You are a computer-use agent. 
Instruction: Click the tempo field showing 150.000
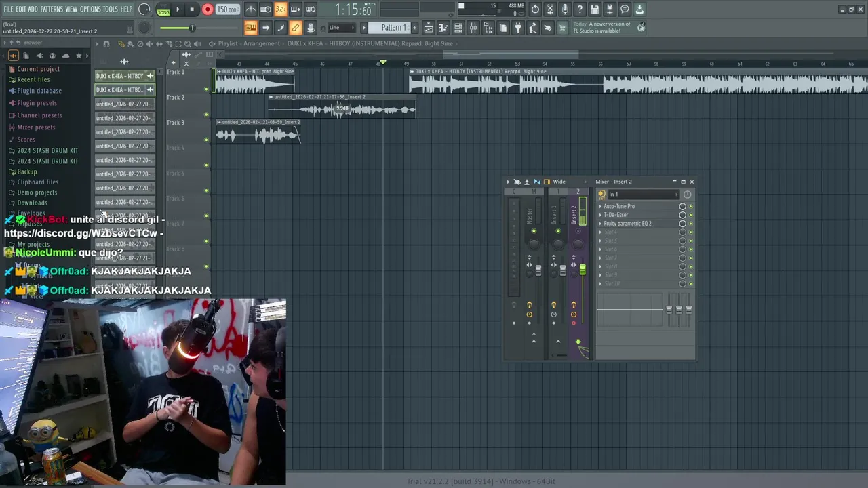pyautogui.click(x=227, y=9)
